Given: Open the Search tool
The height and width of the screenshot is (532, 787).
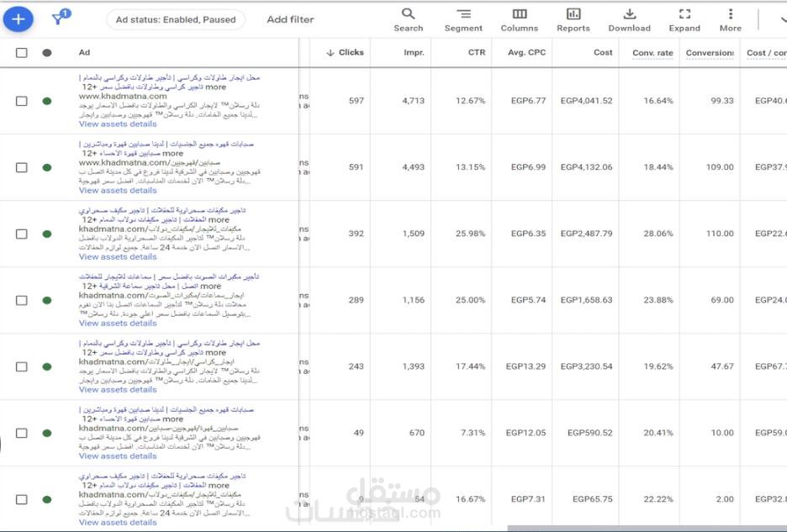Looking at the screenshot, I should click(408, 20).
